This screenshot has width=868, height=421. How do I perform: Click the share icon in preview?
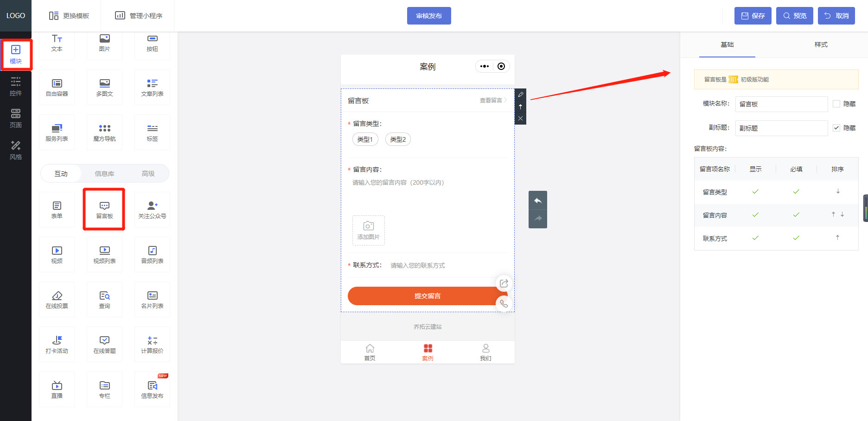(504, 283)
